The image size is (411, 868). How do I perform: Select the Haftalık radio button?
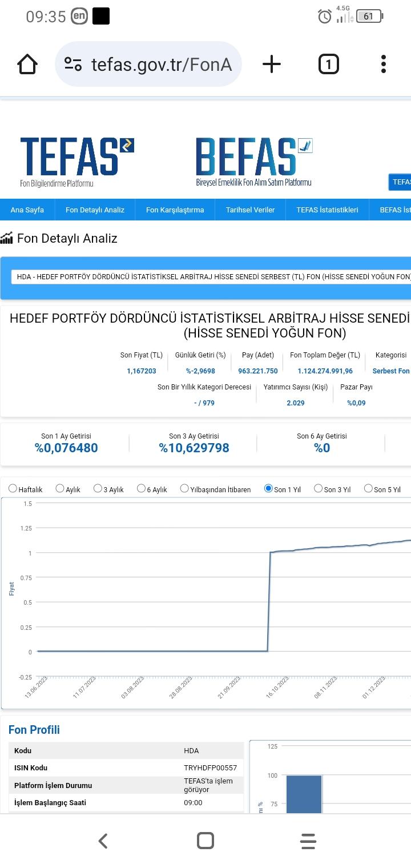[13, 488]
